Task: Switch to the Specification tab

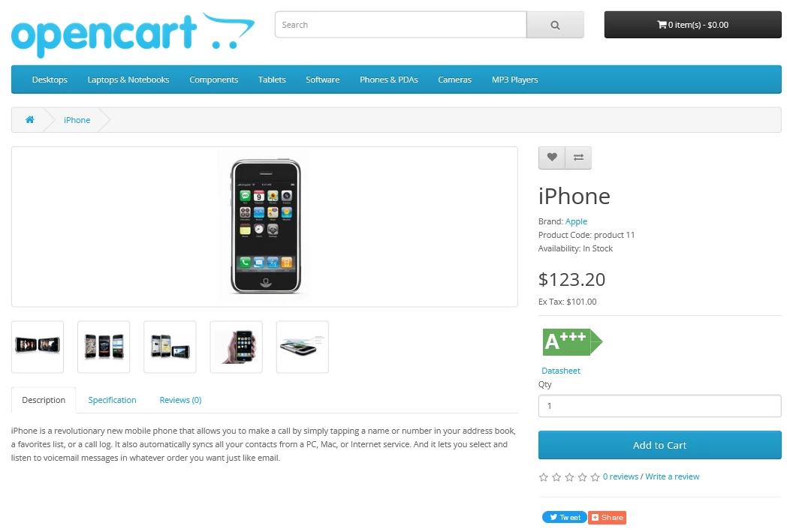Action: point(113,400)
